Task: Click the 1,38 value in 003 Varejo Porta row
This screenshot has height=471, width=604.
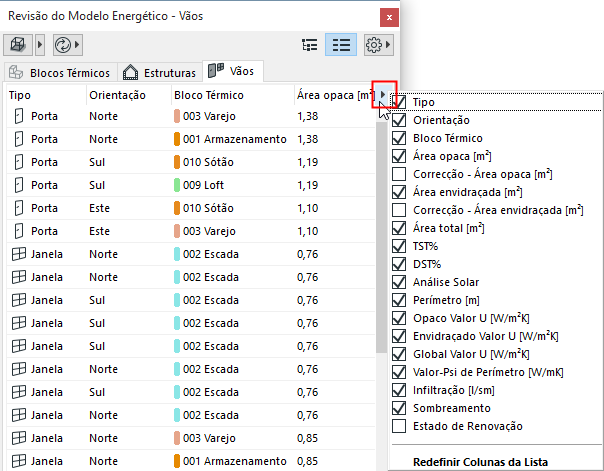Action: point(307,116)
